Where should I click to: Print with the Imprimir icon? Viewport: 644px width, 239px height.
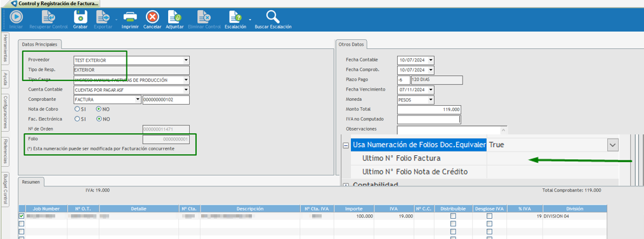130,17
